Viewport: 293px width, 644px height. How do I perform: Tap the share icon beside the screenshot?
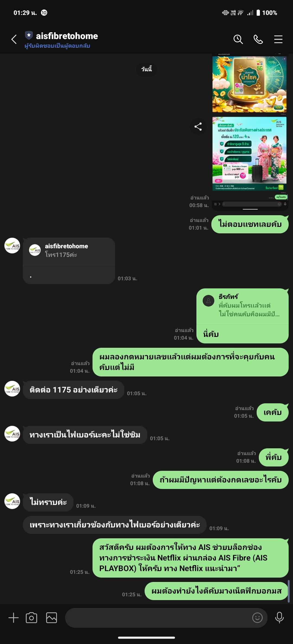pyautogui.click(x=198, y=126)
